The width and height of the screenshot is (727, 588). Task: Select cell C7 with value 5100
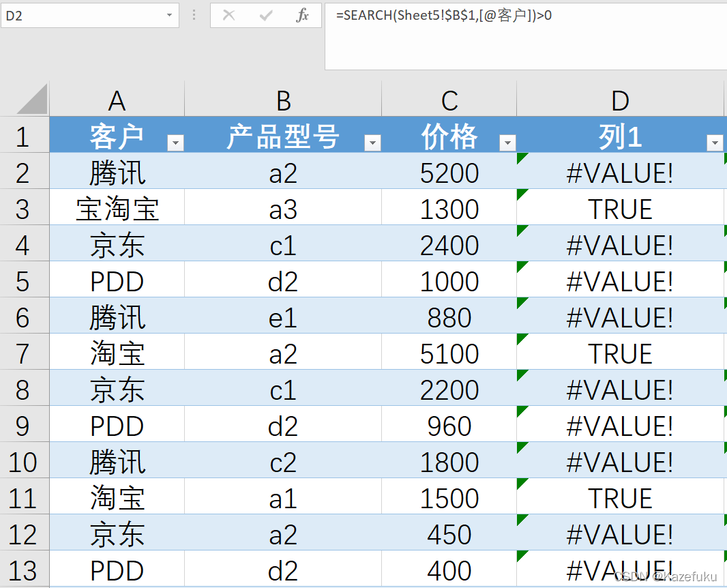tap(449, 351)
